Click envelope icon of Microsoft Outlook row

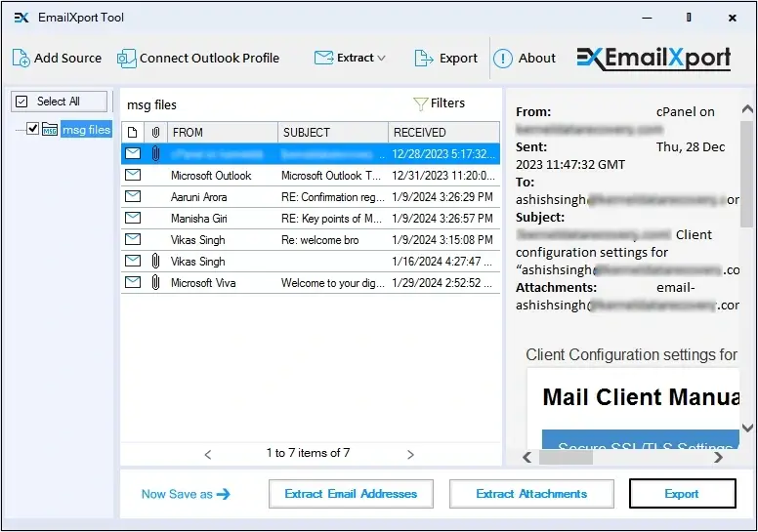[133, 175]
